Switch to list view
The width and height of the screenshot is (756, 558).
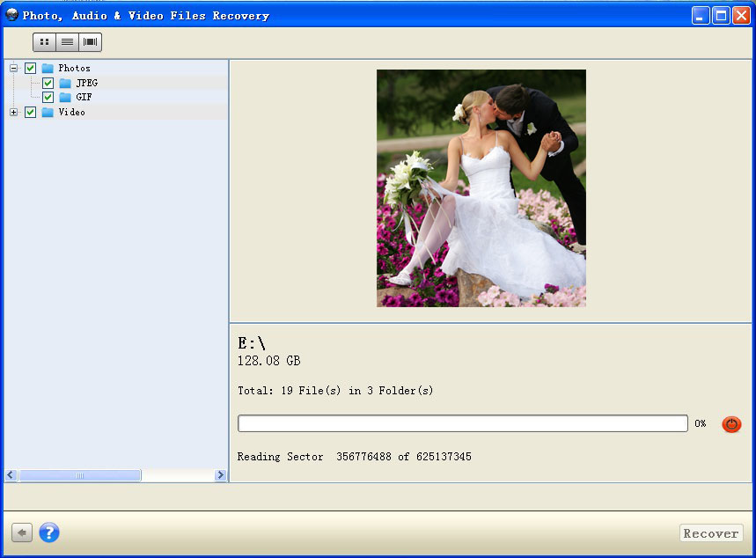[68, 42]
